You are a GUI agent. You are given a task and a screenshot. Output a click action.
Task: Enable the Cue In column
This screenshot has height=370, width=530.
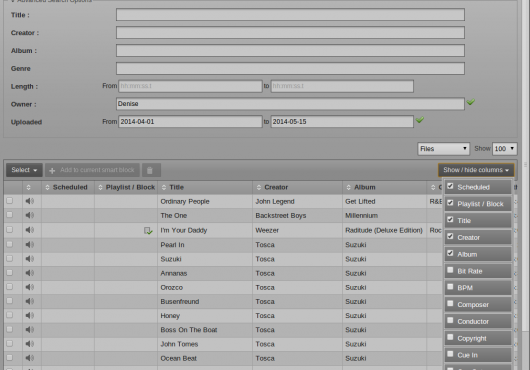tap(450, 354)
